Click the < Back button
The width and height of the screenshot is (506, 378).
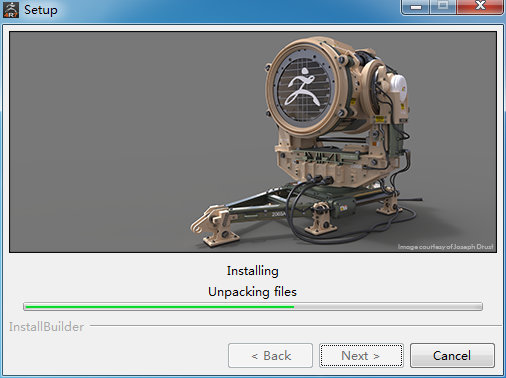click(270, 355)
